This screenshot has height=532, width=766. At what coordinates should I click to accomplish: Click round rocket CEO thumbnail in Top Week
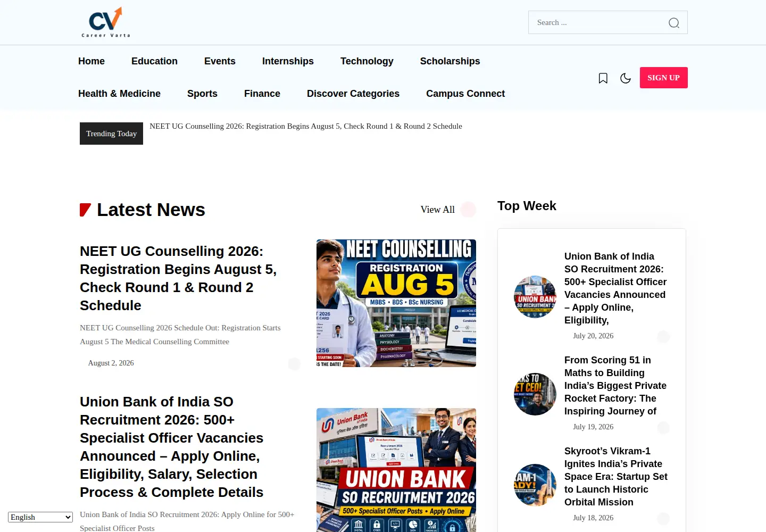tap(535, 394)
